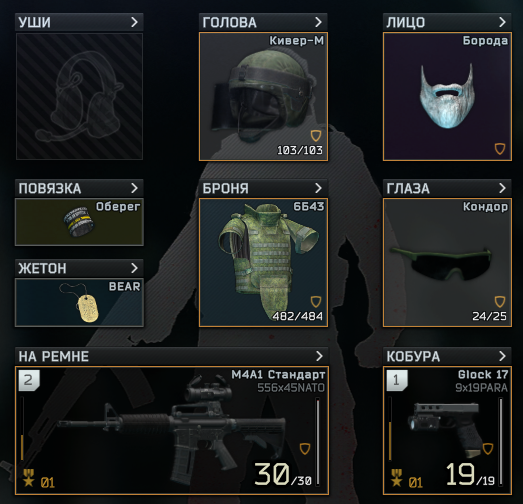Expand the БРОНЯ slot arrow

318,188
